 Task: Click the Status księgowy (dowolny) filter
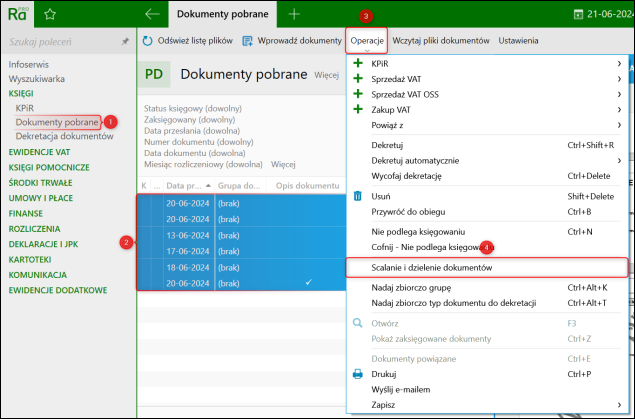(193, 108)
